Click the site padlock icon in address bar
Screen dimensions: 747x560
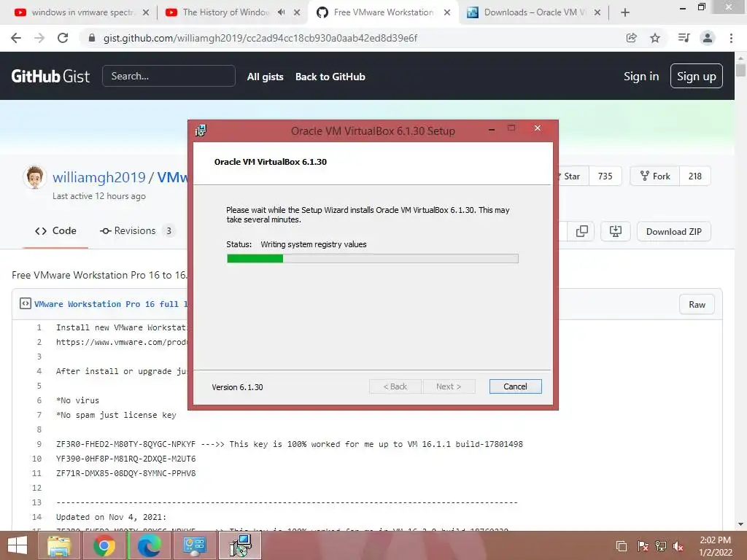92,38
